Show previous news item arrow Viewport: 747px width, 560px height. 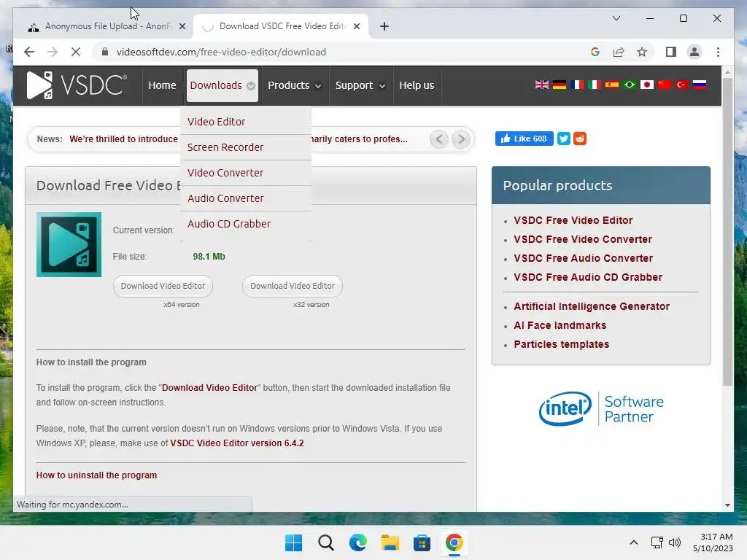438,139
